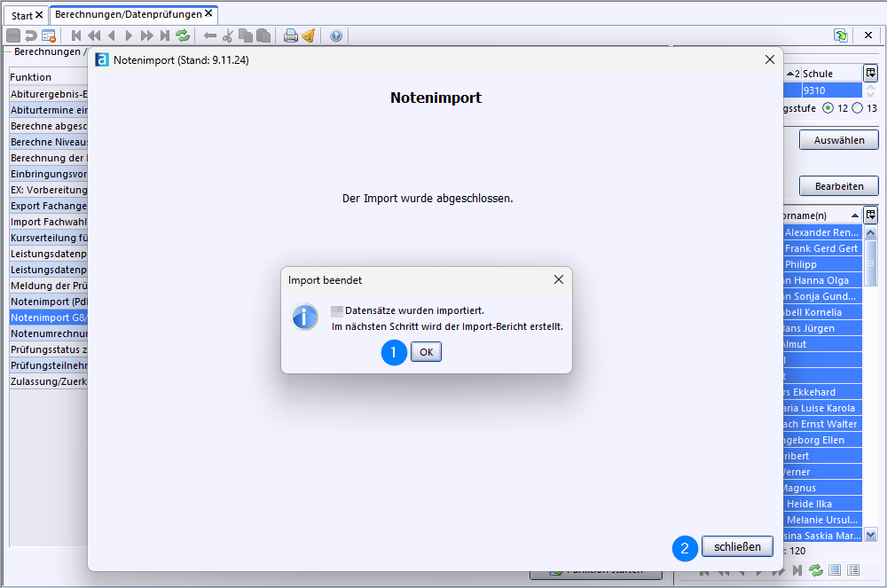Image resolution: width=887 pixels, height=588 pixels.
Task: Open help via blue question-mark icon
Action: tap(336, 35)
